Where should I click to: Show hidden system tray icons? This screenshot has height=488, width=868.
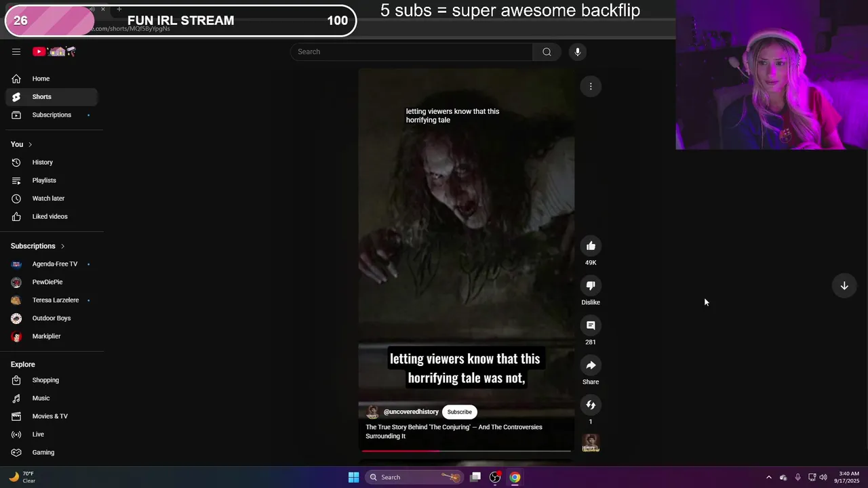[x=768, y=477]
